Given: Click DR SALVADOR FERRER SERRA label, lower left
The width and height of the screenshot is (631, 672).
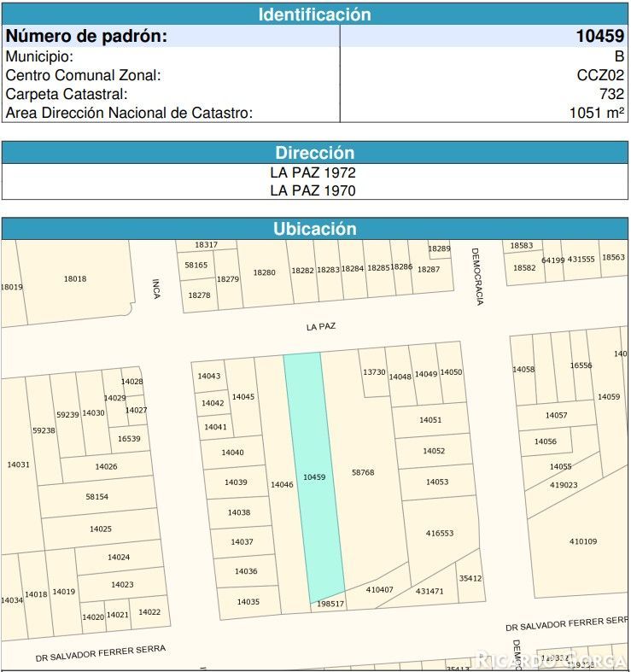Looking at the screenshot, I should coord(100,653).
